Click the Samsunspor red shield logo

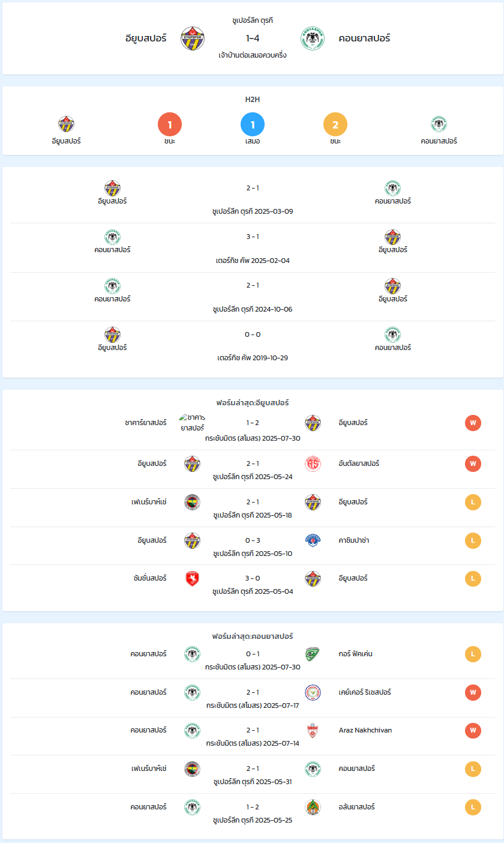192,579
